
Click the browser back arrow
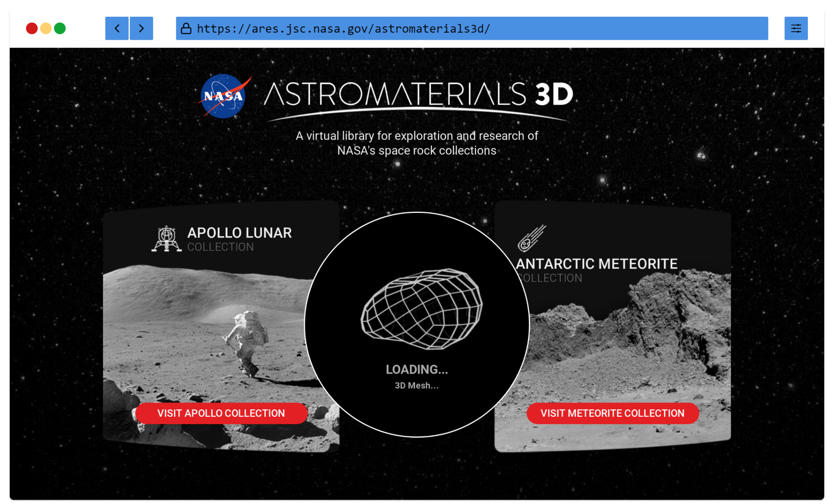point(117,28)
